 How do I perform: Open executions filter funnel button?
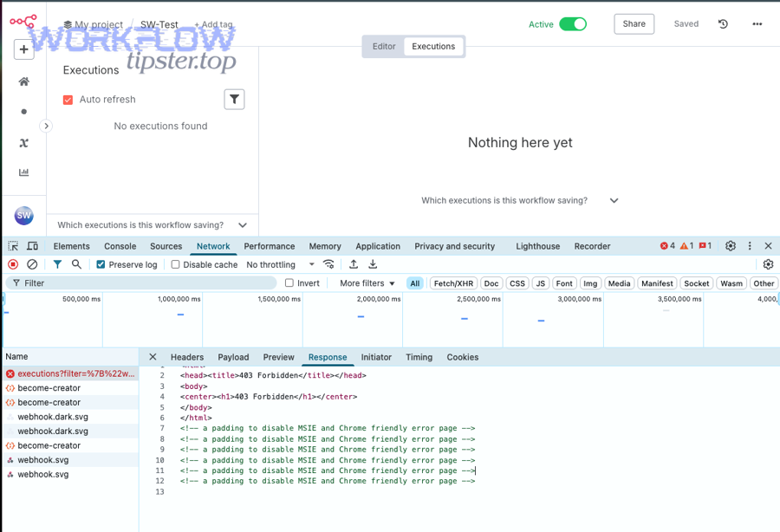tap(234, 99)
